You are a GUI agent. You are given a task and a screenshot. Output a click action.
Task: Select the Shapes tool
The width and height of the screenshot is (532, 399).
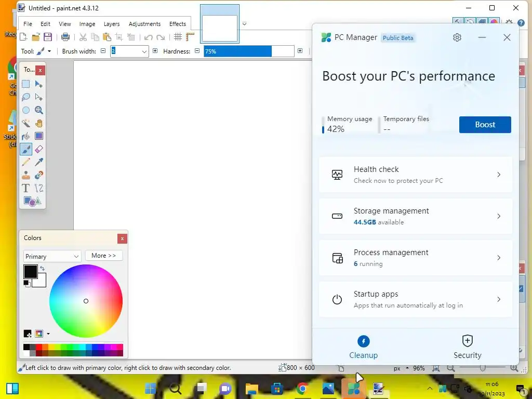(x=32, y=201)
